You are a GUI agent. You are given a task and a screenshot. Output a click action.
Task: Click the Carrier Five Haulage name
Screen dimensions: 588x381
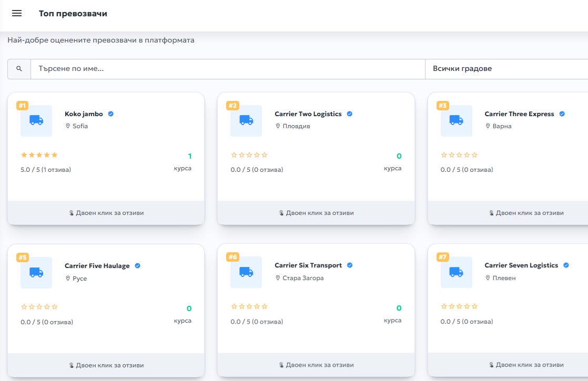[x=97, y=266]
